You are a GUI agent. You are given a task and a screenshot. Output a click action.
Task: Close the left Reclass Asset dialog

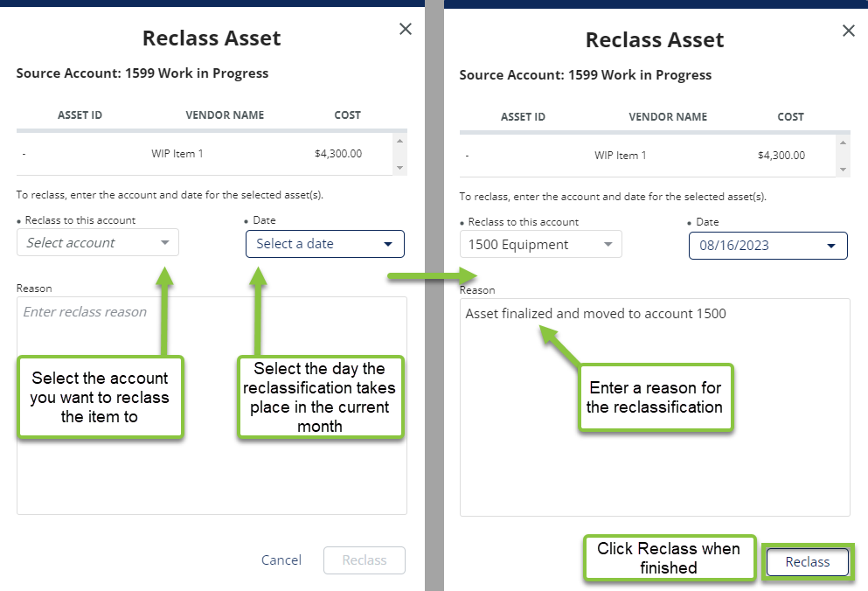click(x=406, y=29)
